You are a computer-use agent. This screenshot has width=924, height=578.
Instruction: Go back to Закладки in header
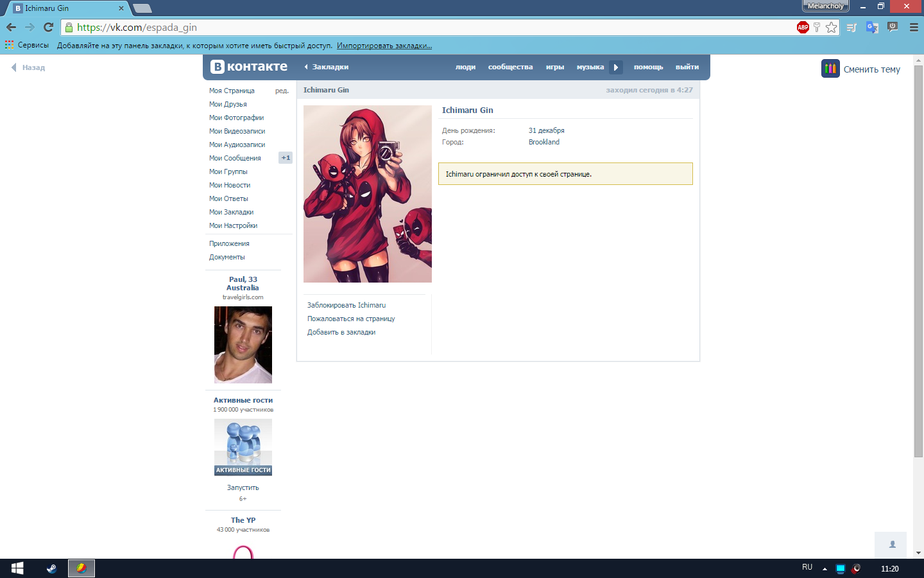click(x=327, y=67)
